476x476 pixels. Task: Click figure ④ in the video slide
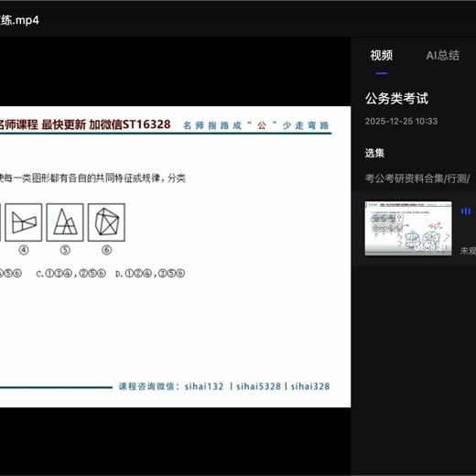pos(24,222)
